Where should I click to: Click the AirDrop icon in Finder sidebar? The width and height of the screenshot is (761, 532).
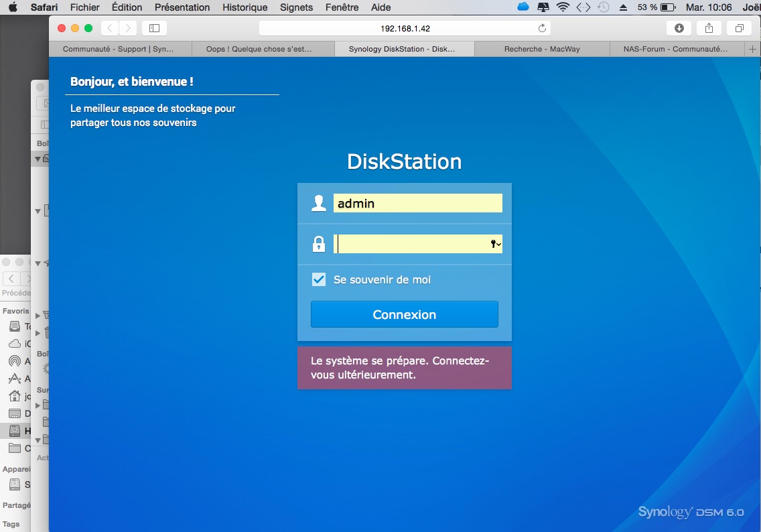point(15,361)
